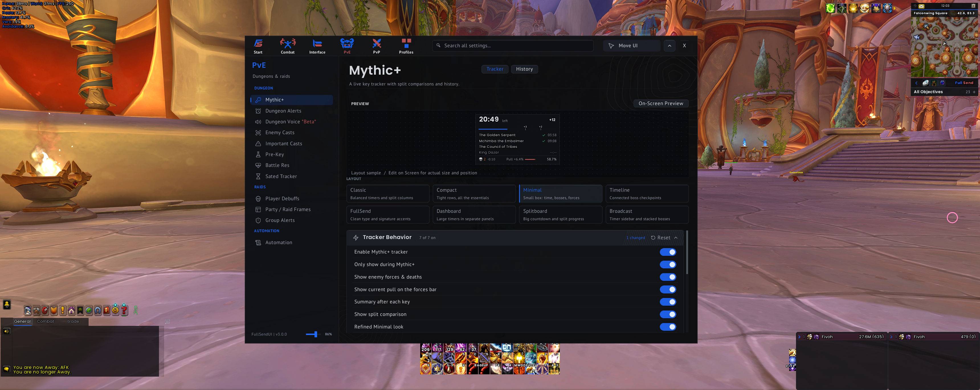Collapse the settings window header chevron
This screenshot has width=980, height=390.
[x=669, y=46]
